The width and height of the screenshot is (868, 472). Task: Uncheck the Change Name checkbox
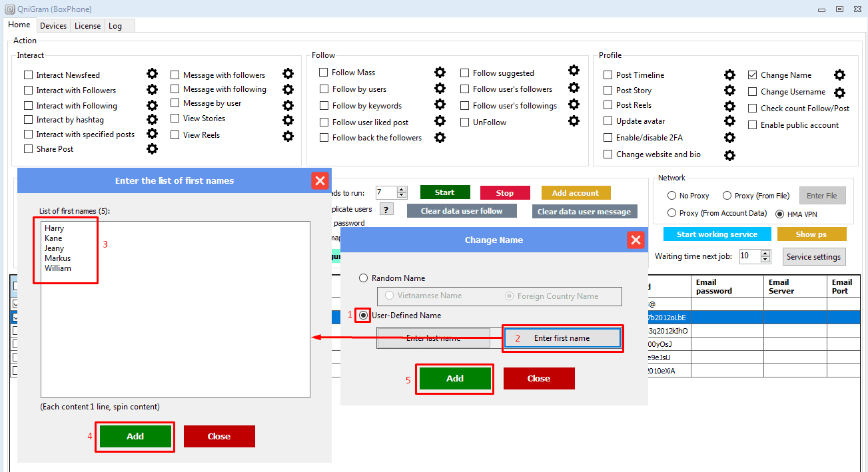point(753,75)
